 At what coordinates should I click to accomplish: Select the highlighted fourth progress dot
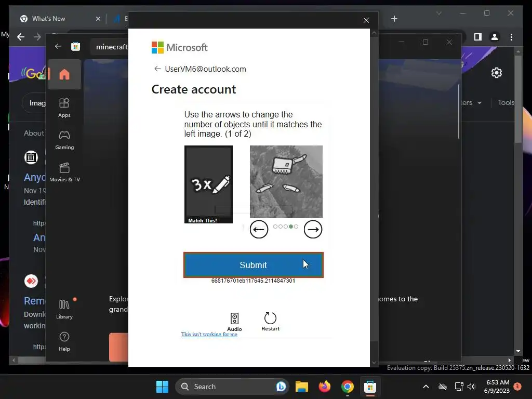pos(291,227)
